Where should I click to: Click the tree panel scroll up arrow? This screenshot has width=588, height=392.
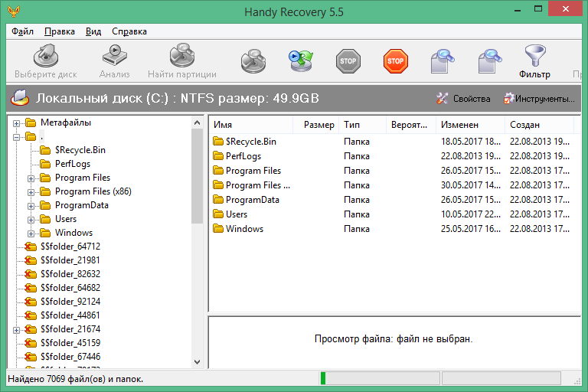click(198, 122)
